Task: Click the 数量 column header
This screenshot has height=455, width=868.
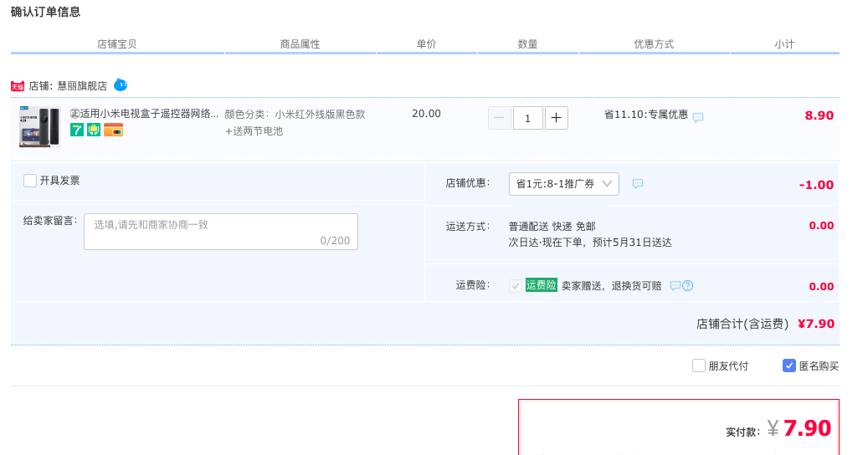Action: tap(527, 44)
